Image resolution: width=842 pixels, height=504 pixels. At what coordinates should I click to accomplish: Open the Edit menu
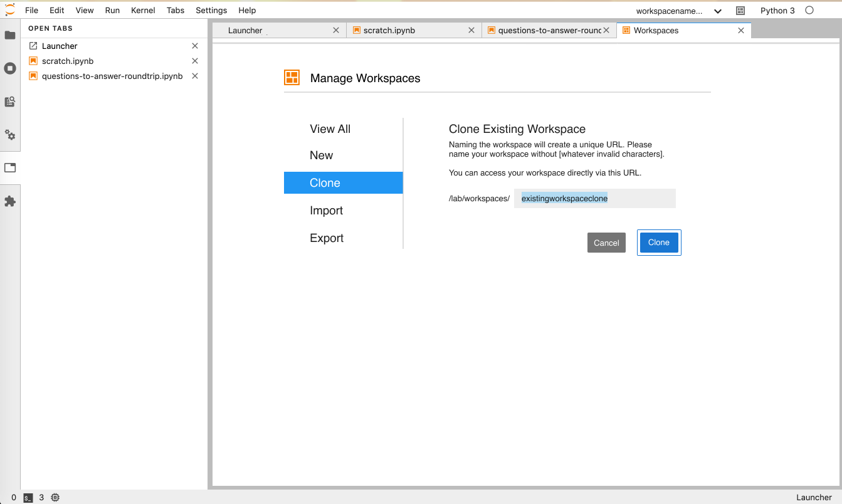57,10
